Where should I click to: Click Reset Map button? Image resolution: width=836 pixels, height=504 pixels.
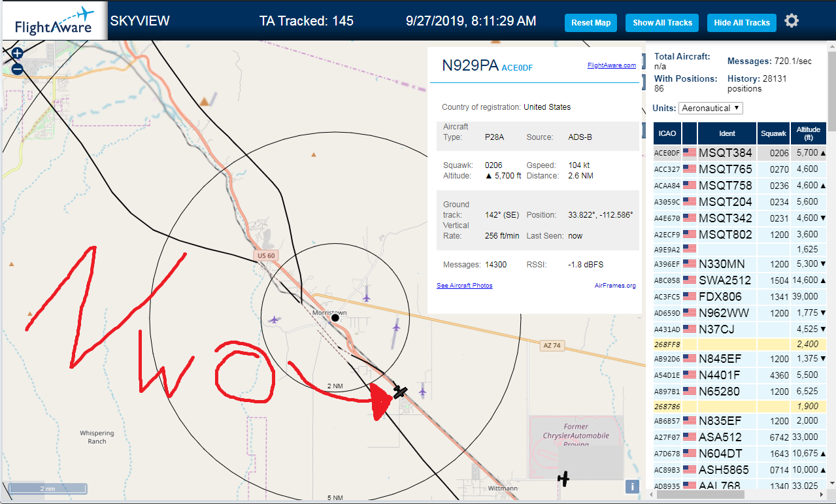pos(591,22)
